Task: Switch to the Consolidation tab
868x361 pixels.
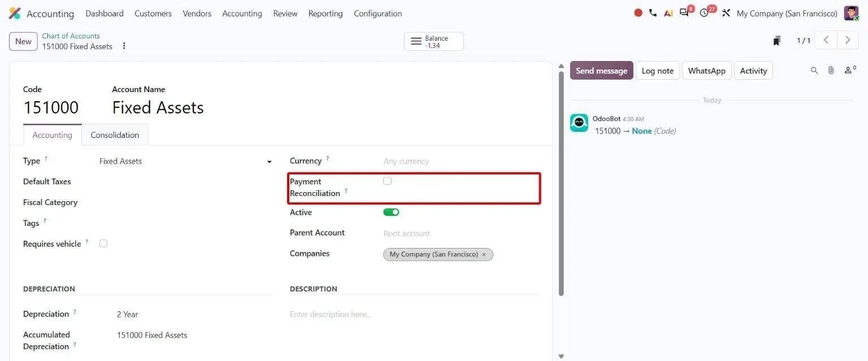Action: click(x=115, y=135)
